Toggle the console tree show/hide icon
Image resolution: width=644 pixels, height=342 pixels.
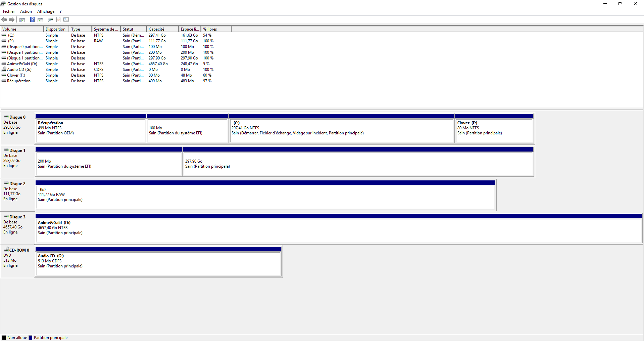22,19
